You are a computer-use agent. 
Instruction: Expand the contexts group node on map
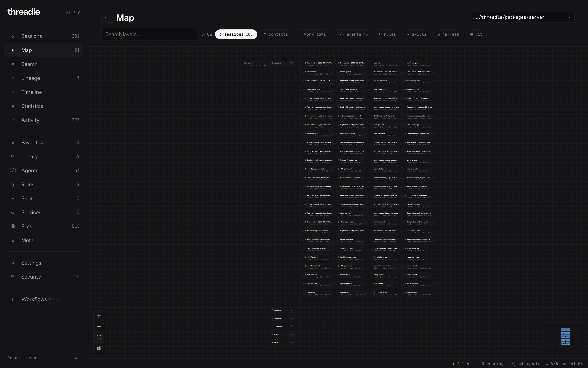tap(282, 310)
